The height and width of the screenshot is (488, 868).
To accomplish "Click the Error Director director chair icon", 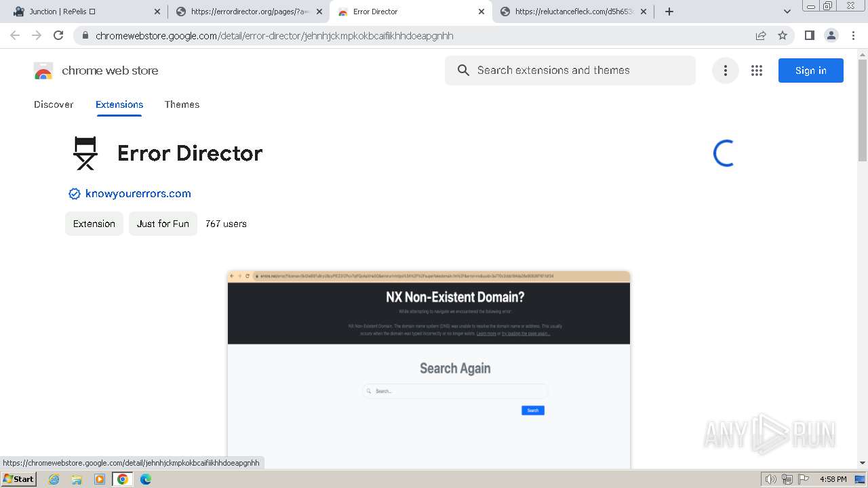I will click(85, 153).
